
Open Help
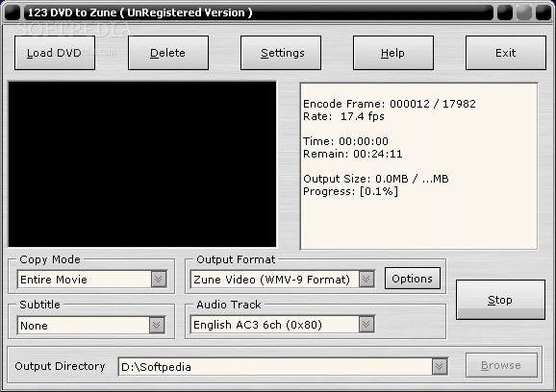(x=393, y=53)
